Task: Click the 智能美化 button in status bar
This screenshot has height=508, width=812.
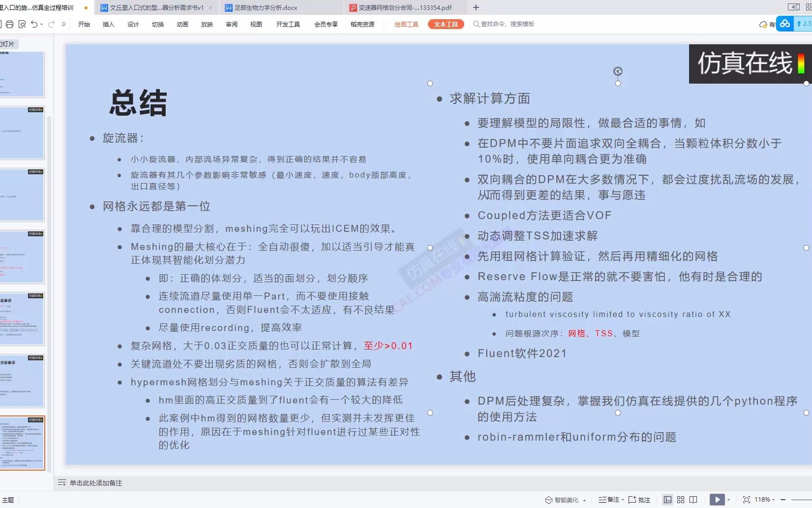Action: click(562, 500)
